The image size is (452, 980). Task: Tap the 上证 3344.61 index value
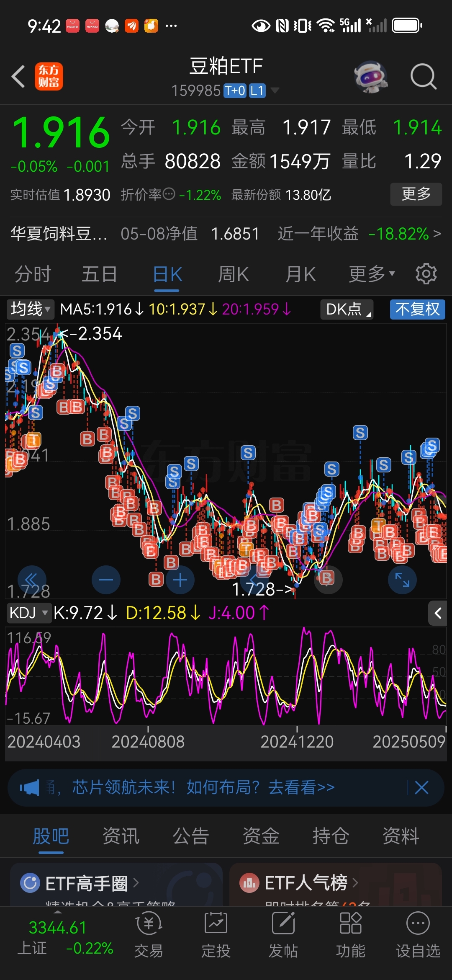click(x=57, y=928)
